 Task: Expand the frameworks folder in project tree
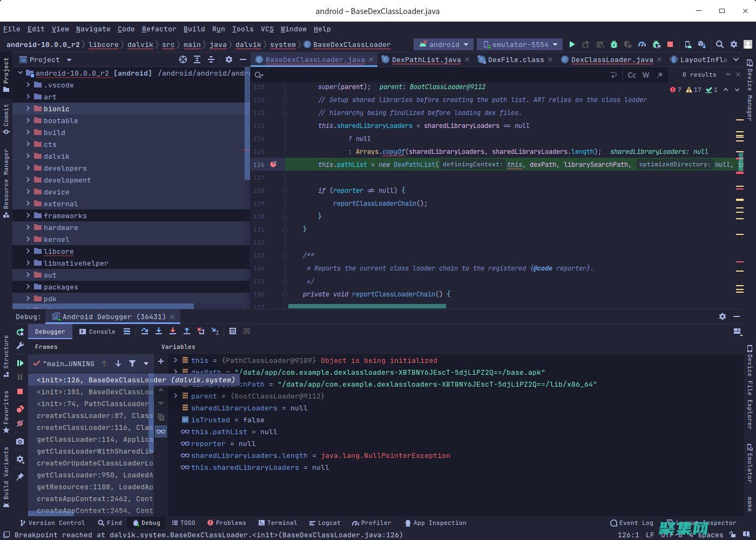tap(28, 215)
